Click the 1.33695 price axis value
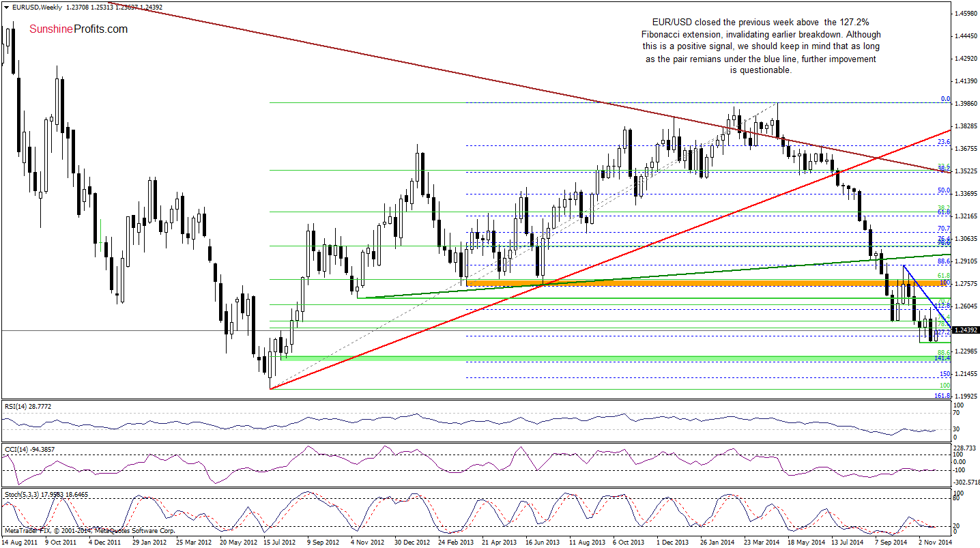 965,194
